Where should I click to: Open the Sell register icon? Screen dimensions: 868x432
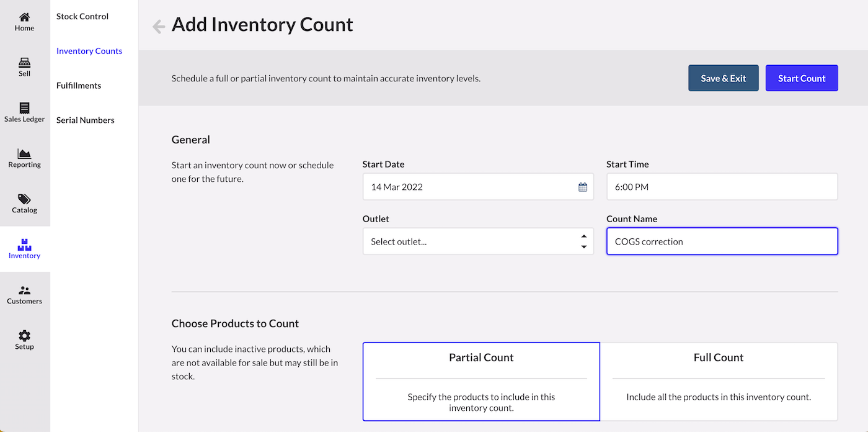[24, 63]
